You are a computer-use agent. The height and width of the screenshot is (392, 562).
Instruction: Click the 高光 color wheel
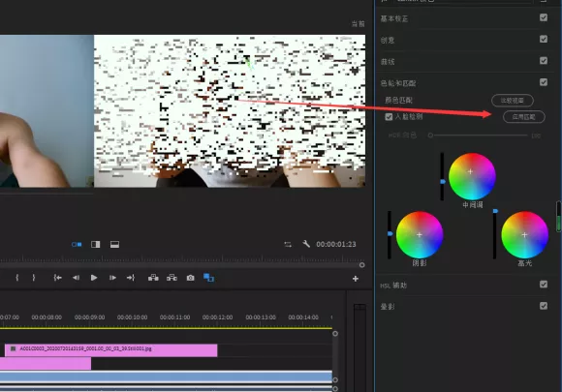pos(524,234)
